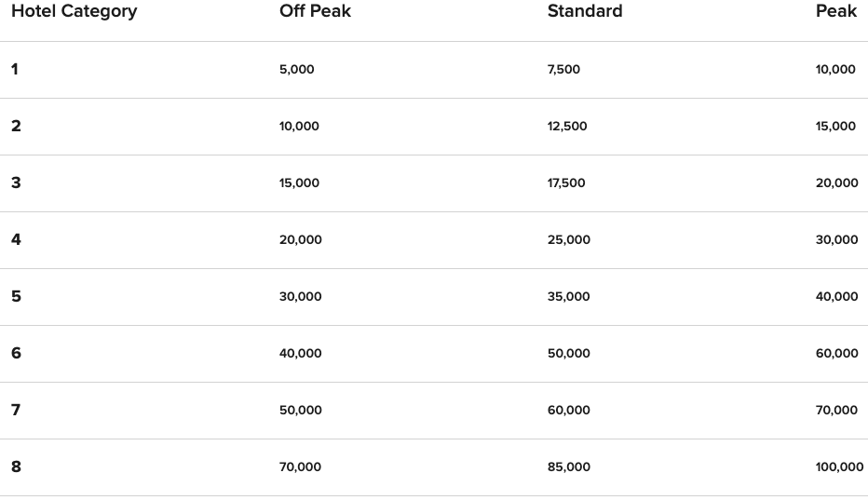
Task: Select category 6 Off Peak value 40,000
Action: (x=300, y=354)
